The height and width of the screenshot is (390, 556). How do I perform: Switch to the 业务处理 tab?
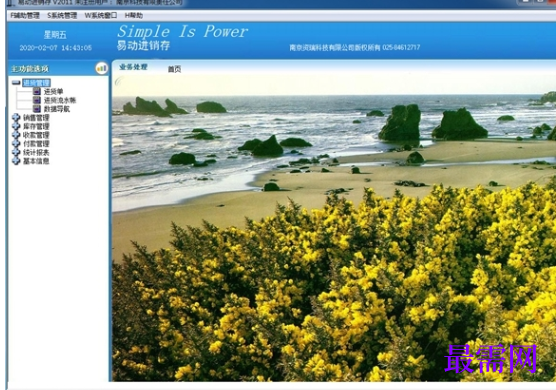133,67
